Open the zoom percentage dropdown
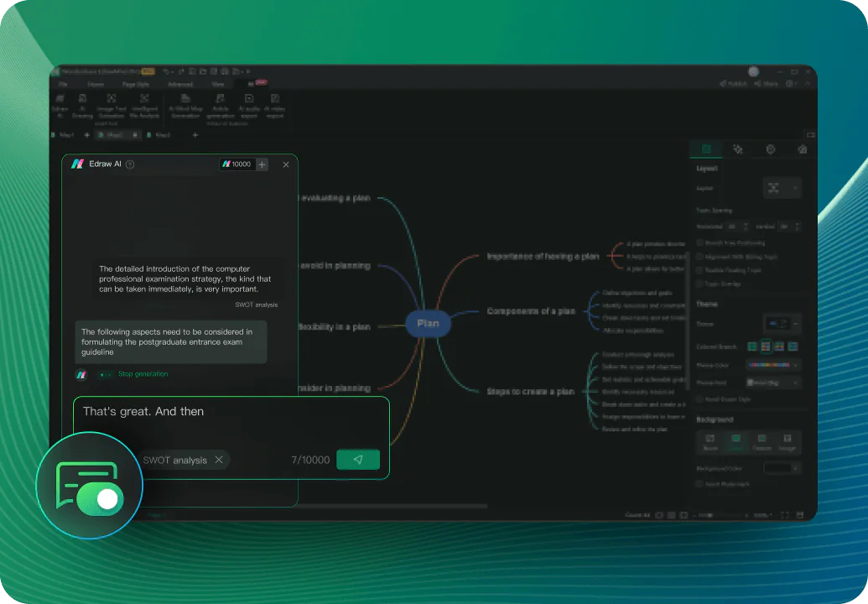868x604 pixels. coord(763,515)
